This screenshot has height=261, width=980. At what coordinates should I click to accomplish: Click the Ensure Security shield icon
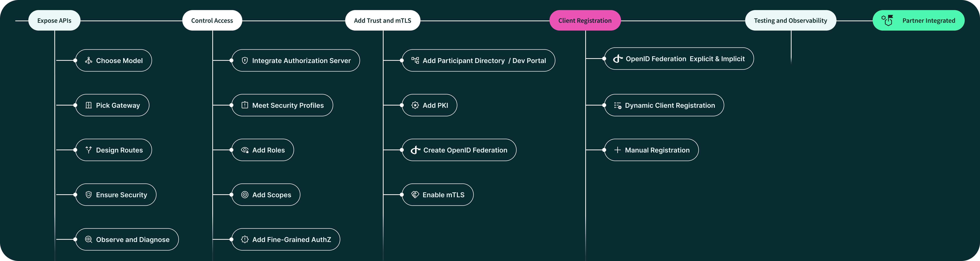point(89,195)
